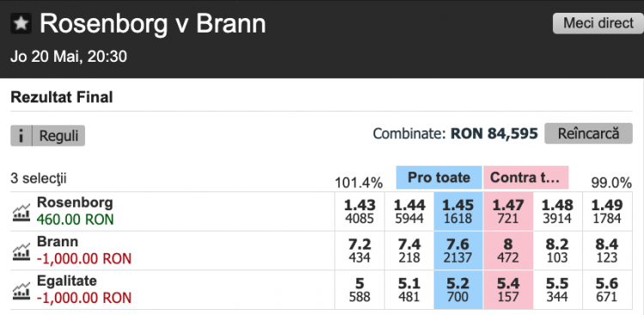Open Brann price chart icon
The height and width of the screenshot is (315, 644).
pyautogui.click(x=21, y=251)
